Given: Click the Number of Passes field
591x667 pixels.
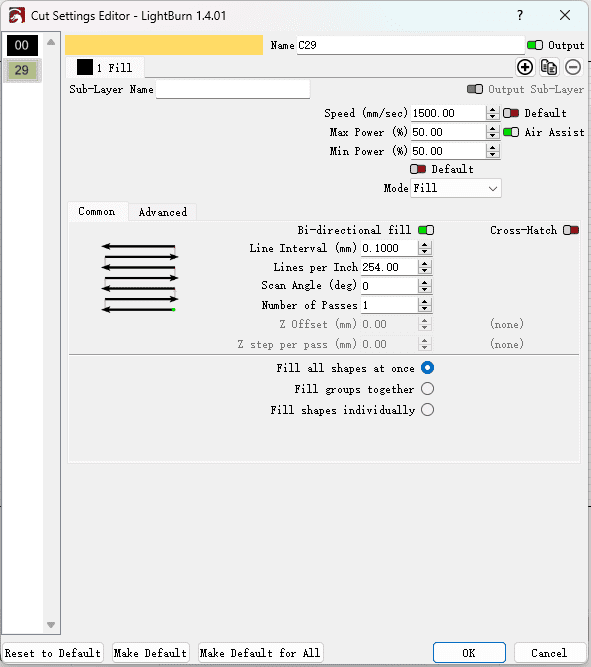Looking at the screenshot, I should pos(389,305).
